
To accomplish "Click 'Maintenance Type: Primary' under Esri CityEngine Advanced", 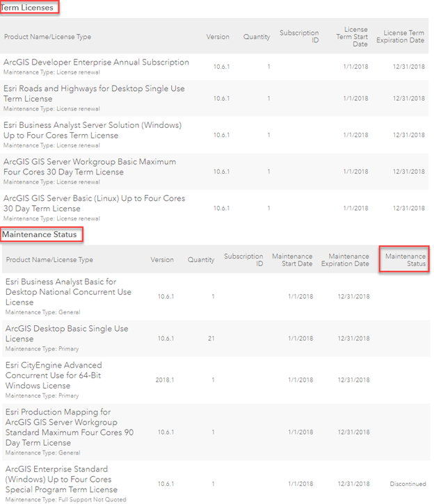I will pyautogui.click(x=42, y=396).
